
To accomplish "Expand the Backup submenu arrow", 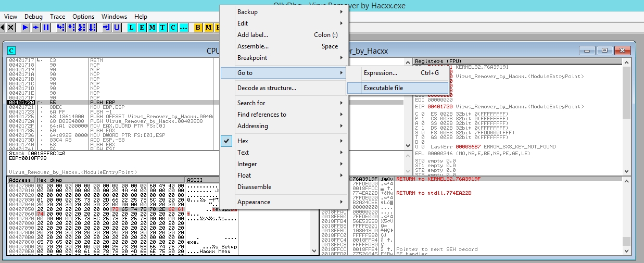I will [x=342, y=12].
